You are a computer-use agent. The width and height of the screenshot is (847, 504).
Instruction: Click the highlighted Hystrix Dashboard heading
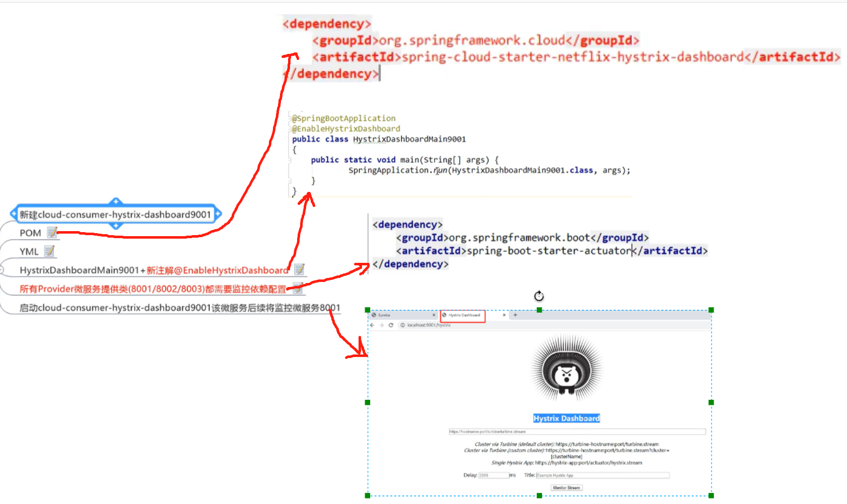click(x=567, y=418)
